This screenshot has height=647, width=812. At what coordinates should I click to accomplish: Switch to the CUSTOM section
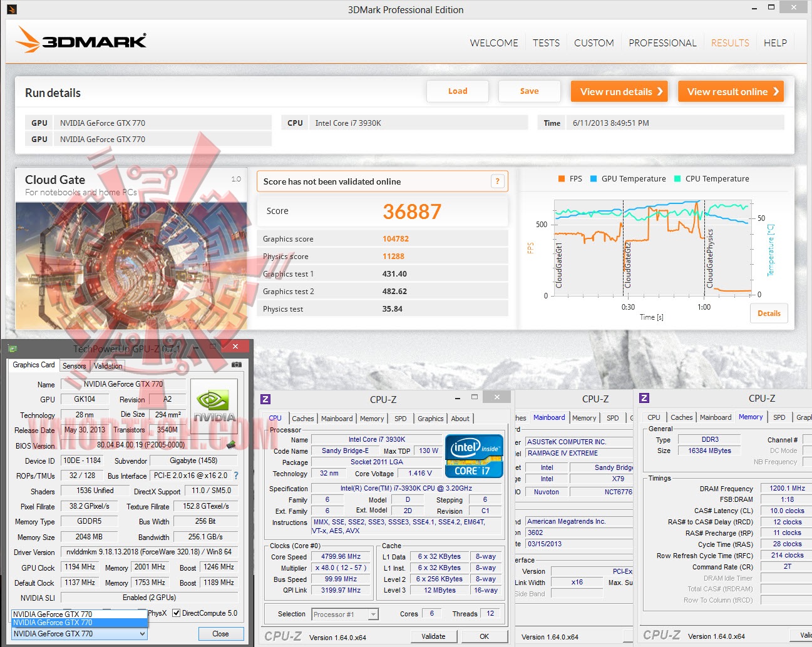(594, 43)
